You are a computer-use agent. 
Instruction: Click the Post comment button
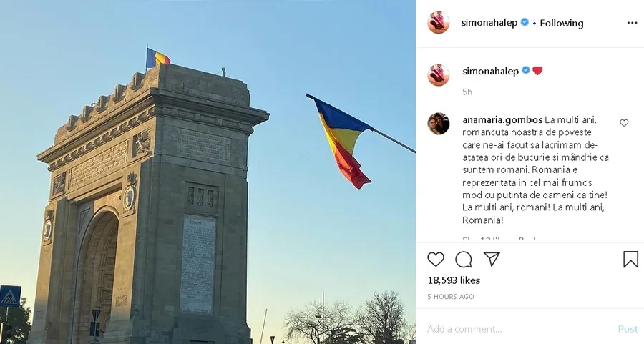point(628,329)
